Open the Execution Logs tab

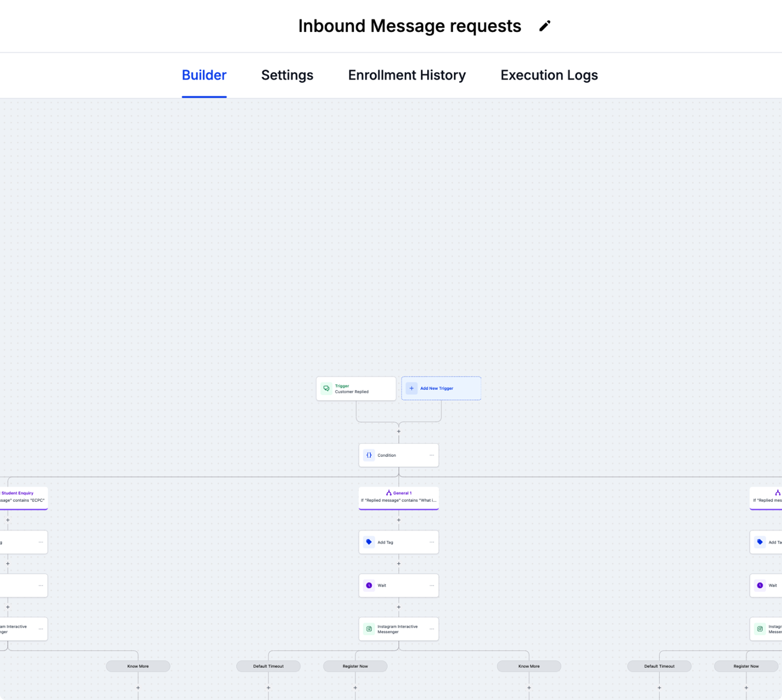(549, 75)
